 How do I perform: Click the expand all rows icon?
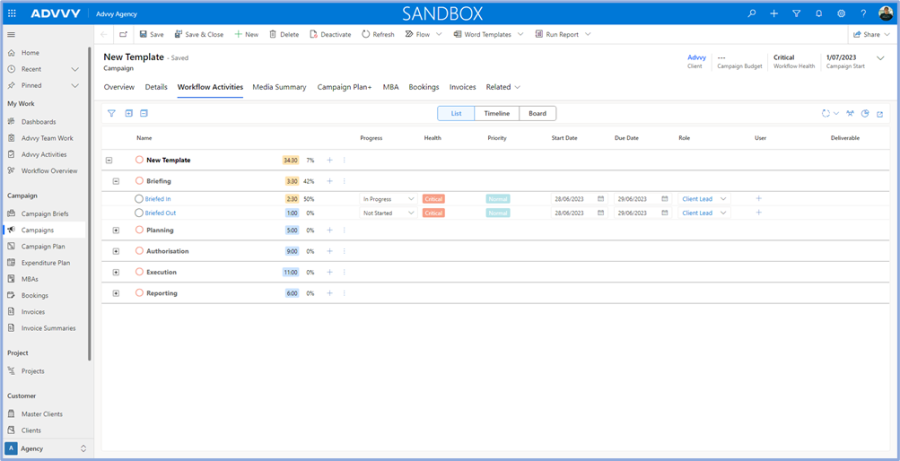(x=128, y=113)
